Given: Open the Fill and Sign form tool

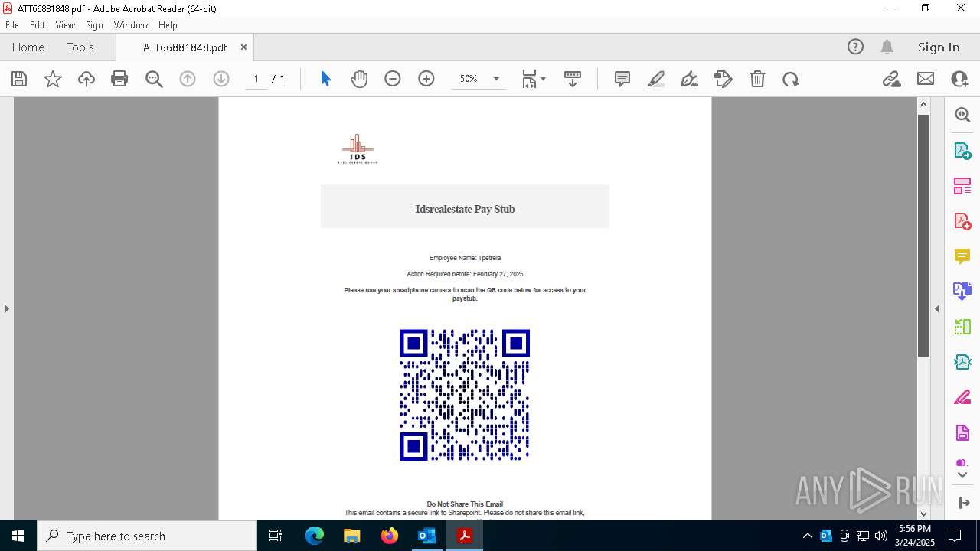Looking at the screenshot, I should [724, 79].
